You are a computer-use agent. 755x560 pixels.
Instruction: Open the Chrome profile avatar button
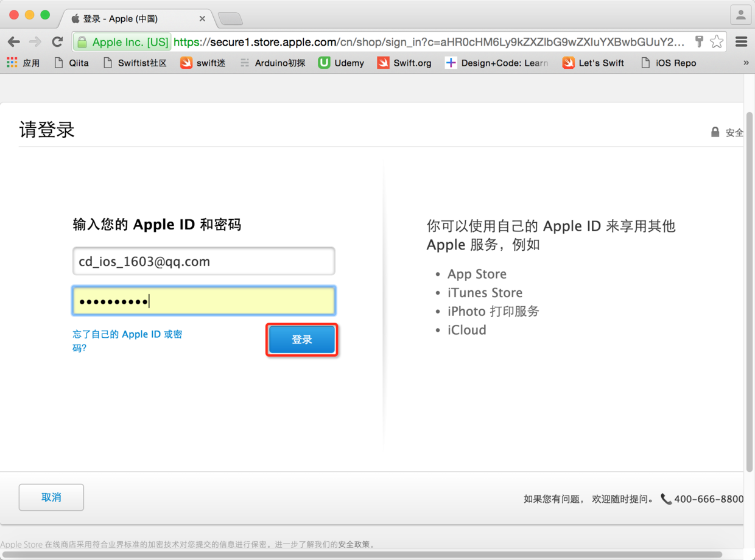741,15
